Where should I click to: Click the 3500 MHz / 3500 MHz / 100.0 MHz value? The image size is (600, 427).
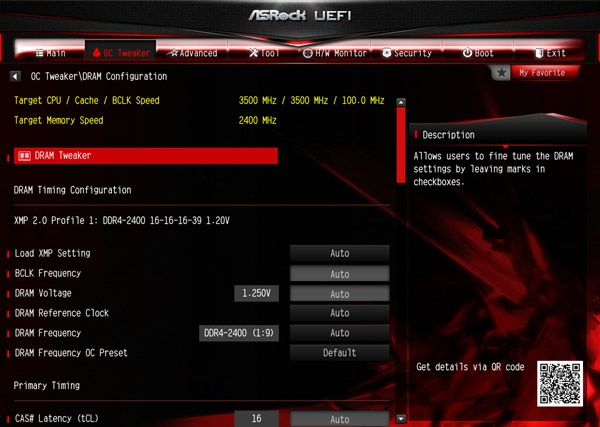311,100
